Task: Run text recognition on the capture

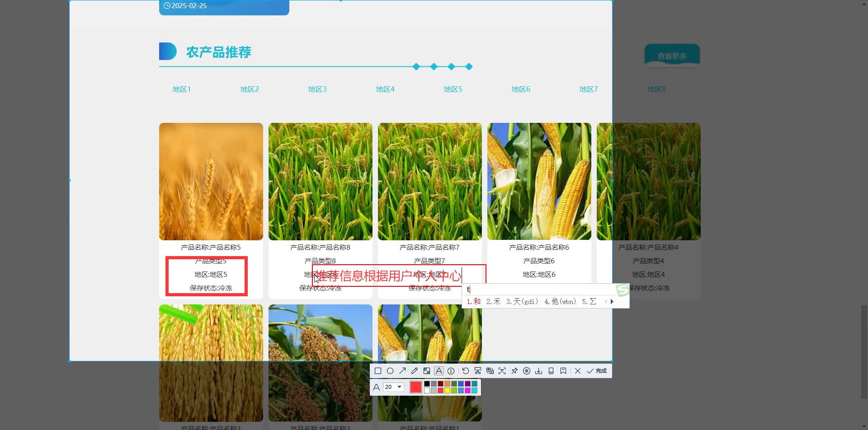Action: point(502,371)
